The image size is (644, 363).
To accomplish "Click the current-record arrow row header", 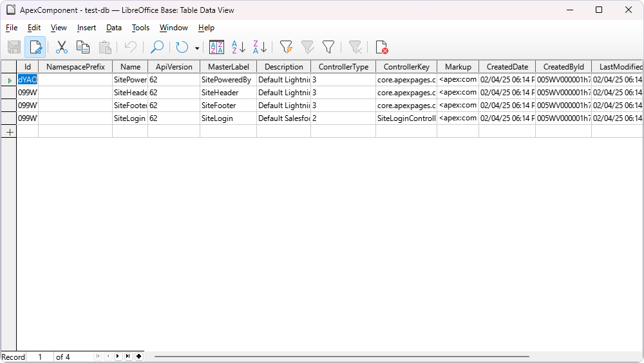I will 8,80.
